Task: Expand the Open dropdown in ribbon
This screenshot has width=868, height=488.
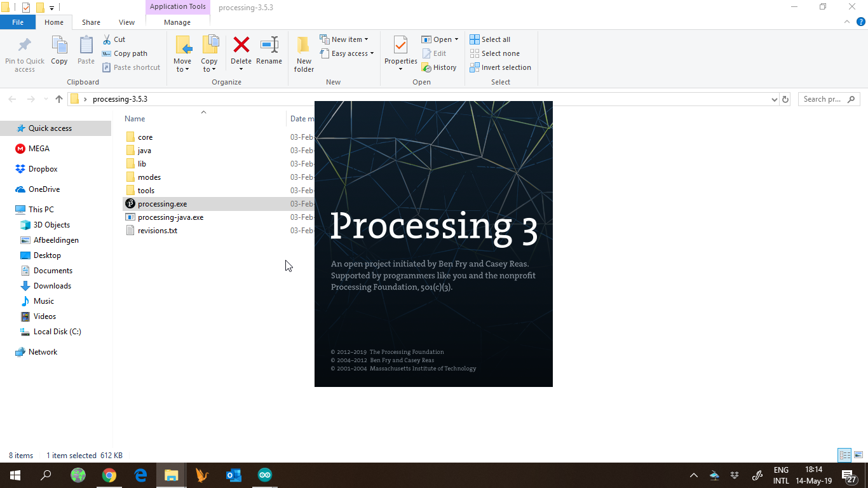Action: click(440, 39)
